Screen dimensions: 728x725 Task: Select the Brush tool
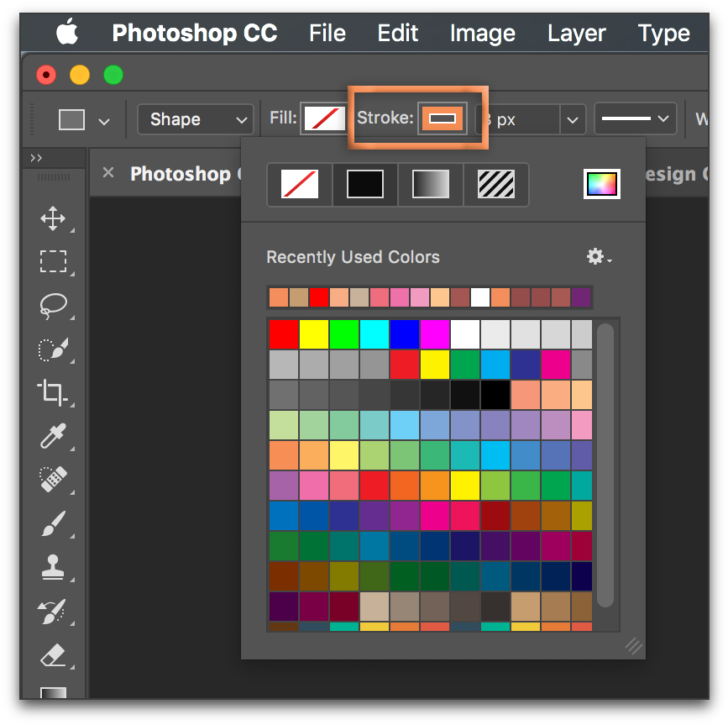[53, 523]
